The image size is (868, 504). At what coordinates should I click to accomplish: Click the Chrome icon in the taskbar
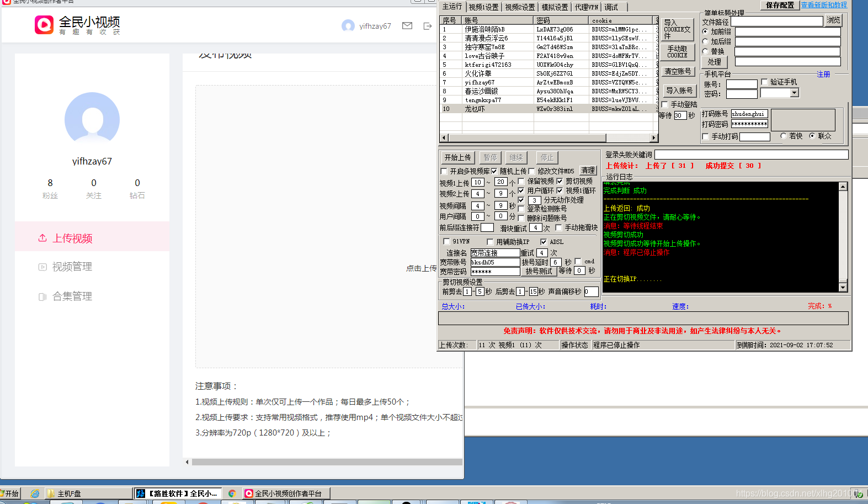(x=232, y=494)
